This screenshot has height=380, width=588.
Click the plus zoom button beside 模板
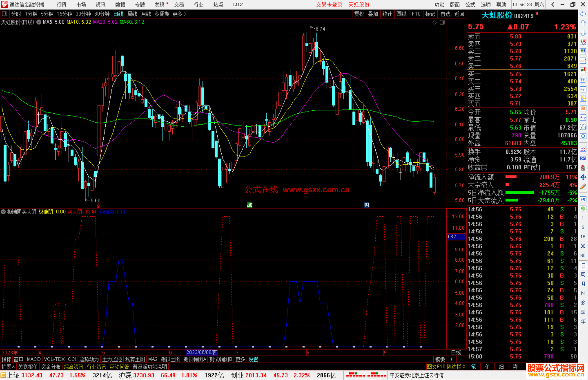pos(451,359)
